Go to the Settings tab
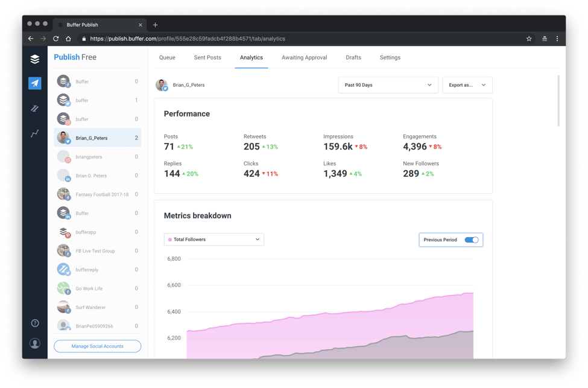The height and width of the screenshot is (388, 588). coord(390,58)
